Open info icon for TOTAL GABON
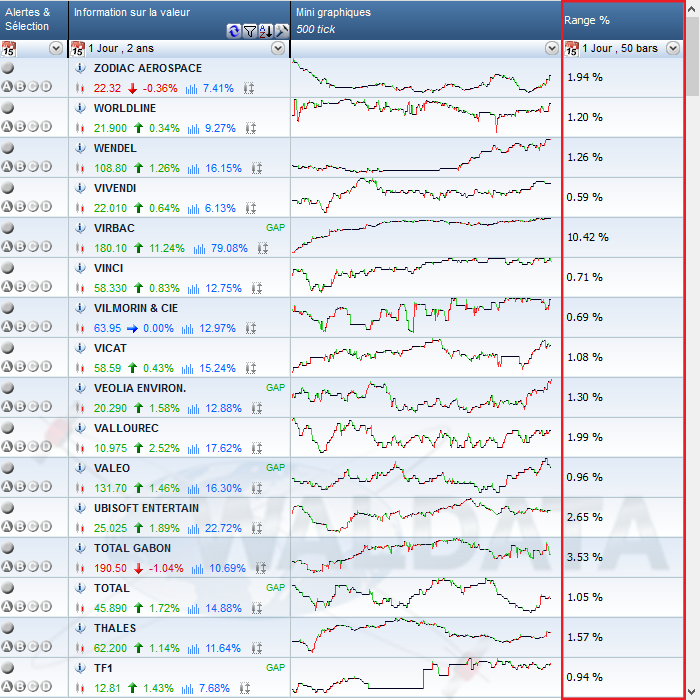 80,548
